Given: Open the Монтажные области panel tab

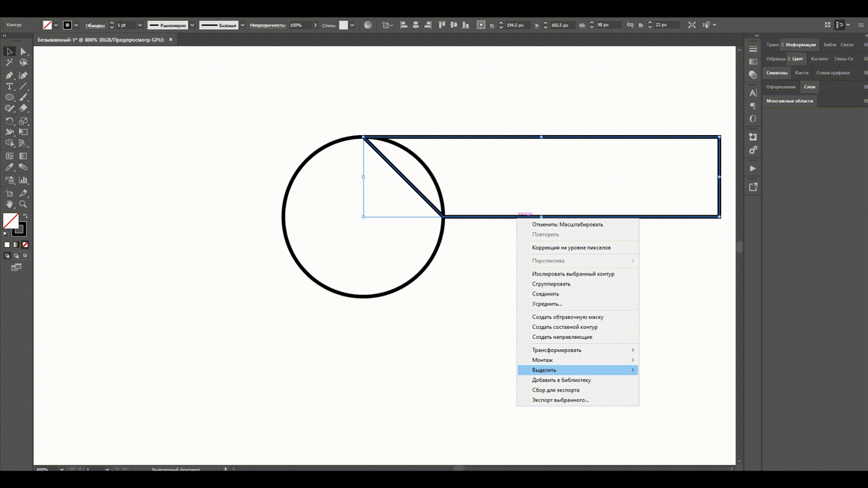Looking at the screenshot, I should pyautogui.click(x=790, y=101).
